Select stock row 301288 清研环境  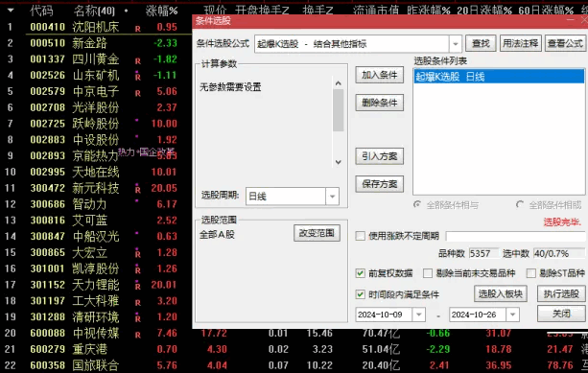click(x=96, y=317)
